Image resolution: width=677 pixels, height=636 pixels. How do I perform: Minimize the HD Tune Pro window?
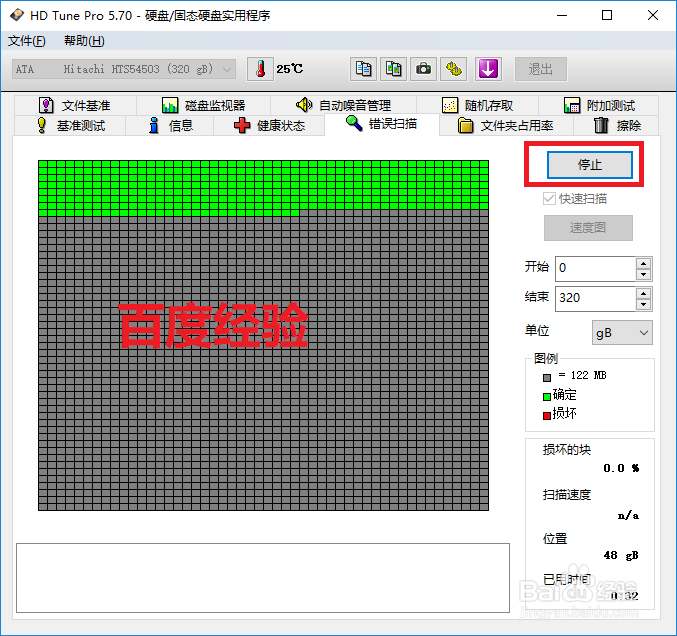tap(562, 16)
